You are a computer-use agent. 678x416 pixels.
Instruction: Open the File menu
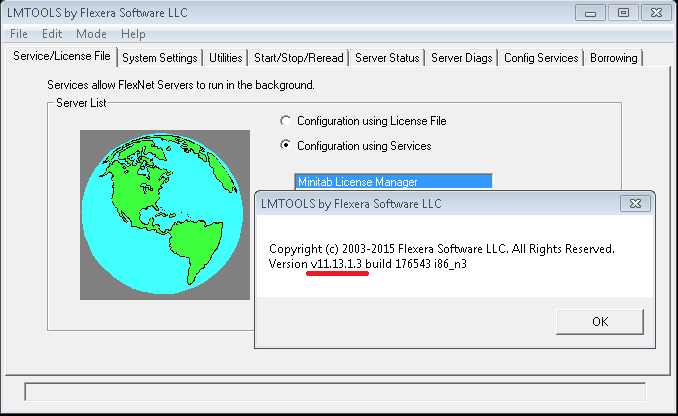[x=19, y=34]
